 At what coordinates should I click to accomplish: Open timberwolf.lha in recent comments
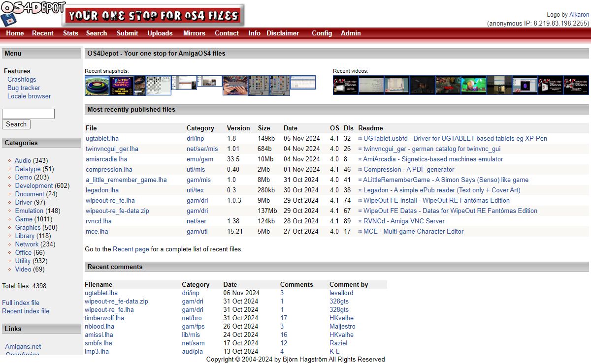(104, 318)
